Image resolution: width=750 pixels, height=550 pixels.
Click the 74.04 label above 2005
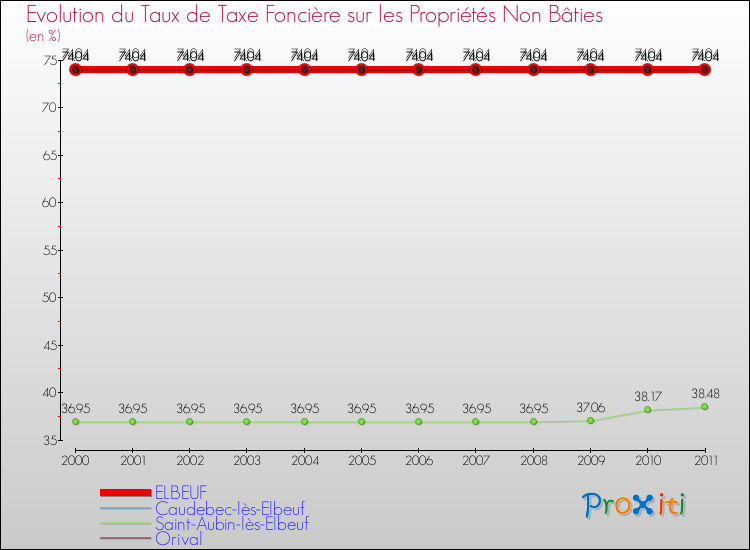pyautogui.click(x=362, y=55)
